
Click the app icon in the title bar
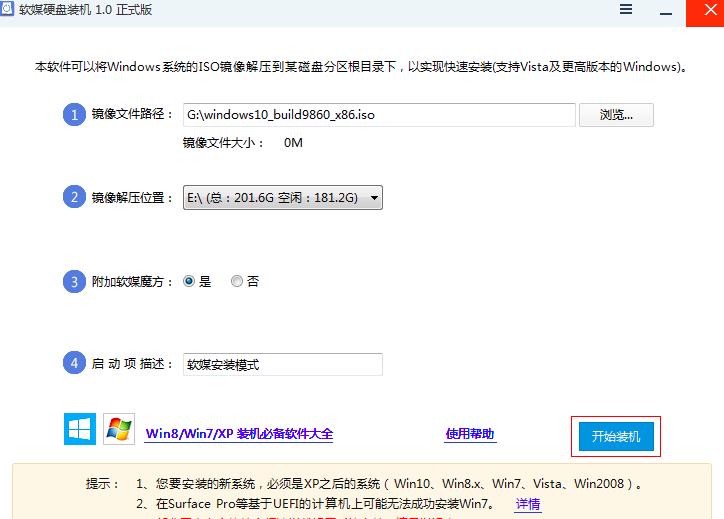pyautogui.click(x=6, y=9)
